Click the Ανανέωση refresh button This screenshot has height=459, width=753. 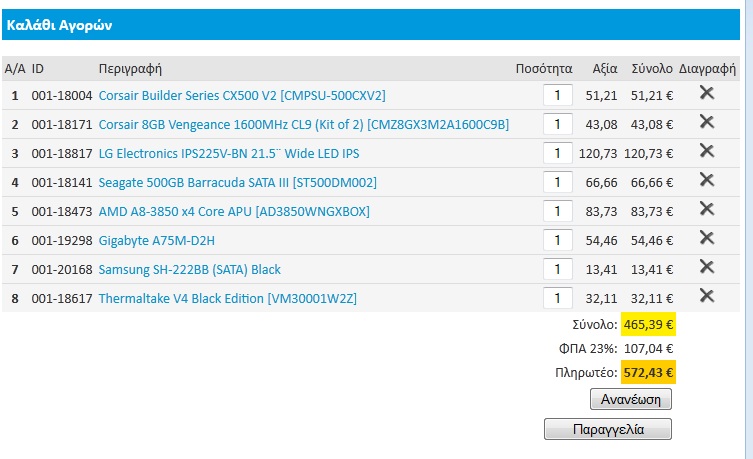(x=631, y=399)
